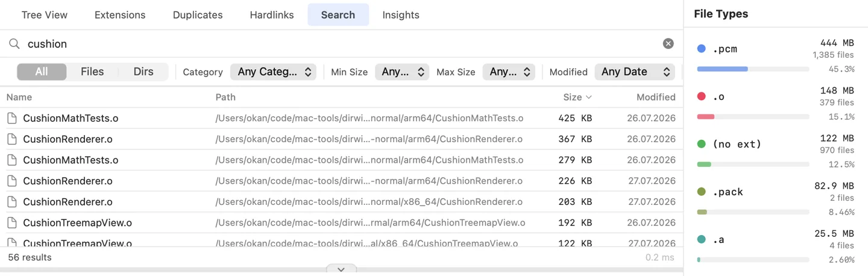The image size is (868, 276).
Task: Collapse panel with bottom chevron handle
Action: [341, 269]
